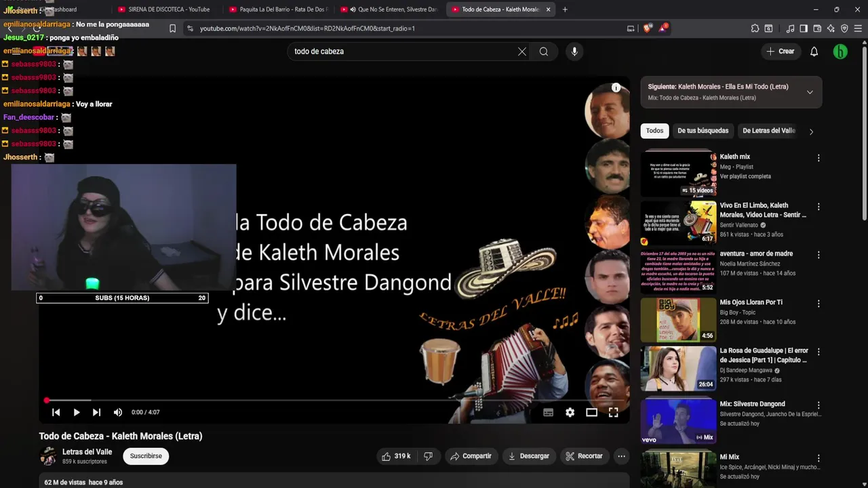Enter fullscreen mode

click(613, 412)
